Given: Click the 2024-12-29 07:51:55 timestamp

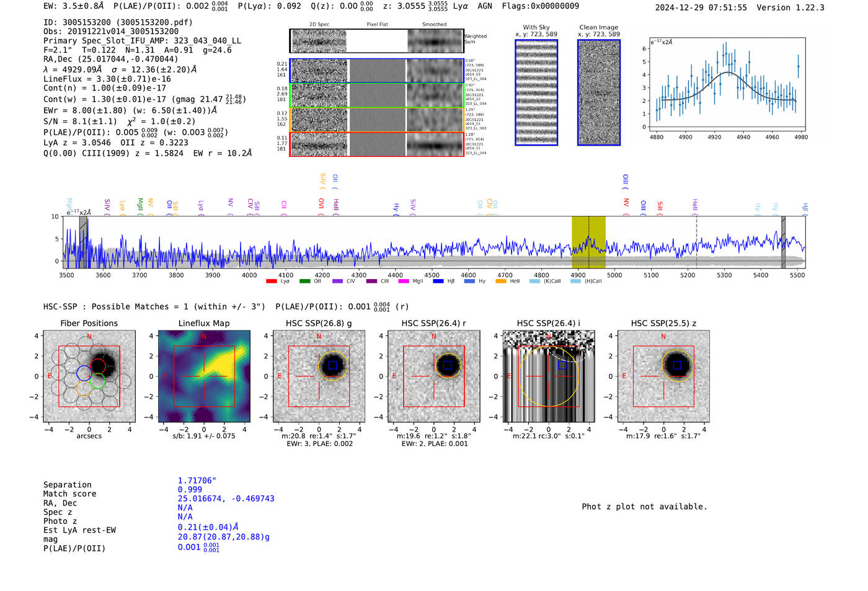Looking at the screenshot, I should coord(701,7).
